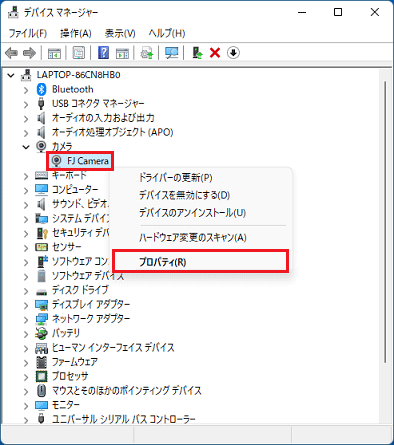Expand the ディスプレイ アダプター chevron
The height and width of the screenshot is (445, 394).
(26, 305)
